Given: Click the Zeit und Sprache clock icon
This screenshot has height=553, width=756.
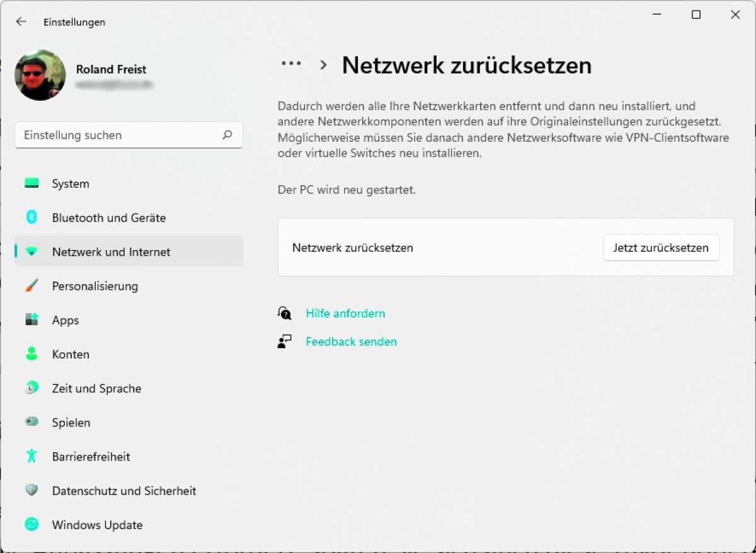Looking at the screenshot, I should (31, 388).
